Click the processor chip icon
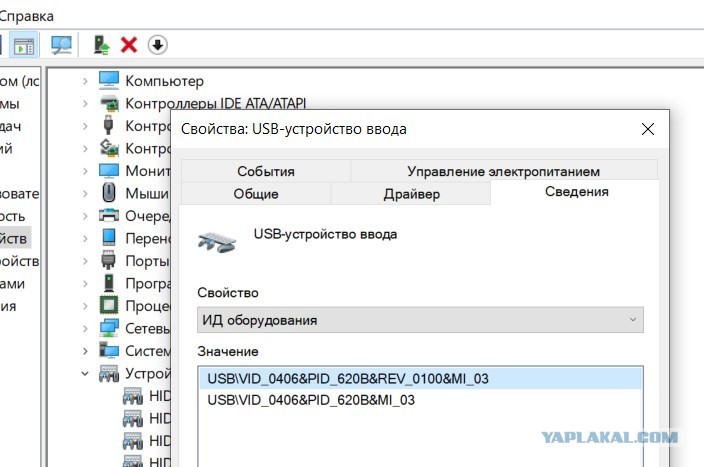704x467 pixels. [x=109, y=305]
